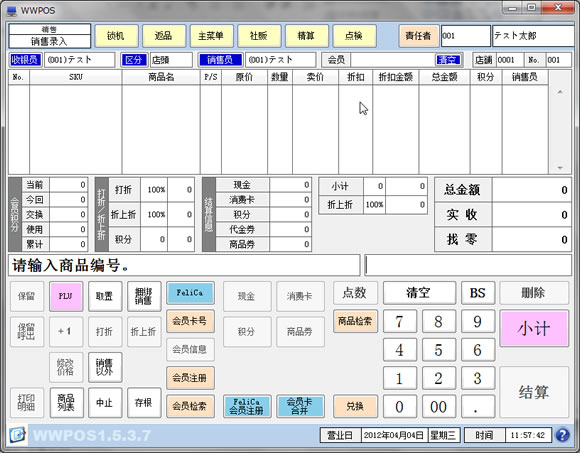580x453 pixels.
Task: Tap keypad digit 3
Action: [x=478, y=378]
